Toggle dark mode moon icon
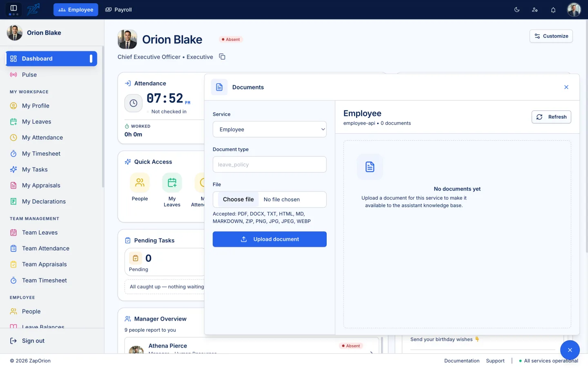The height and width of the screenshot is (368, 588). [x=517, y=10]
